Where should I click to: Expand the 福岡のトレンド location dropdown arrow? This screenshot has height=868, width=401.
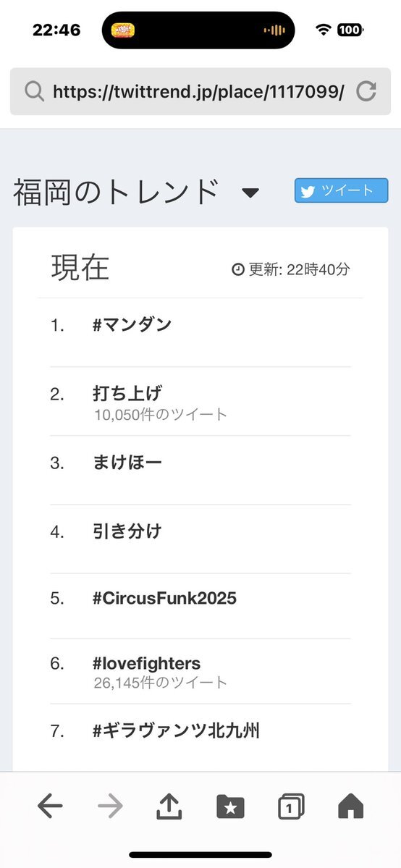(x=250, y=193)
